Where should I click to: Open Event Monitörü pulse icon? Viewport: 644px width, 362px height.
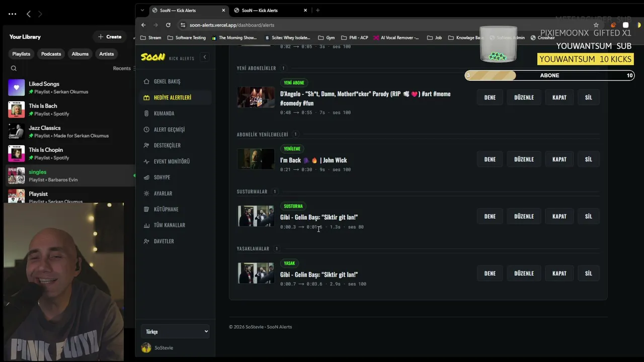(146, 161)
